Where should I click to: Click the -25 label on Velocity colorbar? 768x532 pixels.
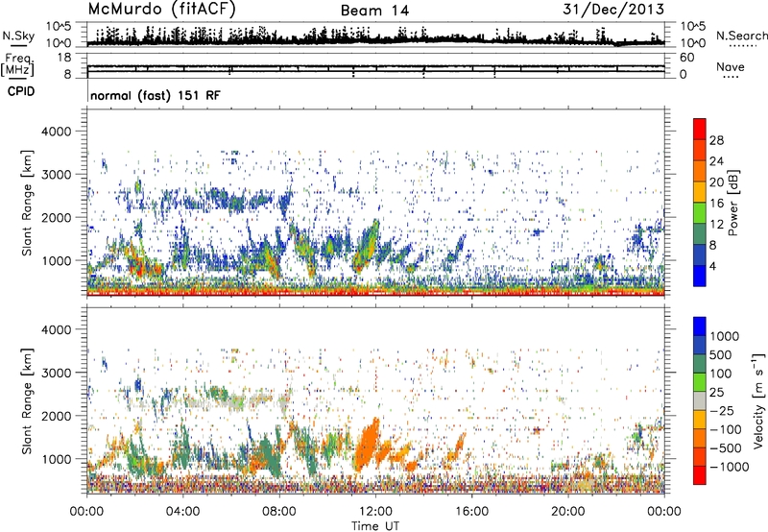coord(722,411)
